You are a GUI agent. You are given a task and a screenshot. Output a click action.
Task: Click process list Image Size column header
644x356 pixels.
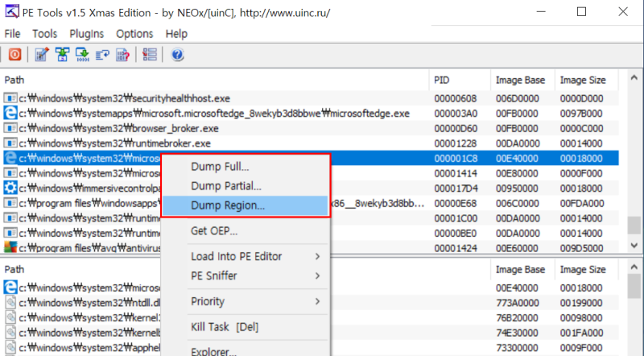tap(587, 80)
